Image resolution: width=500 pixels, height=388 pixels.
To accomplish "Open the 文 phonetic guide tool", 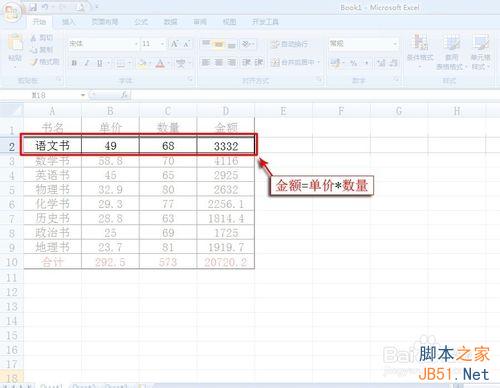I will [x=181, y=63].
